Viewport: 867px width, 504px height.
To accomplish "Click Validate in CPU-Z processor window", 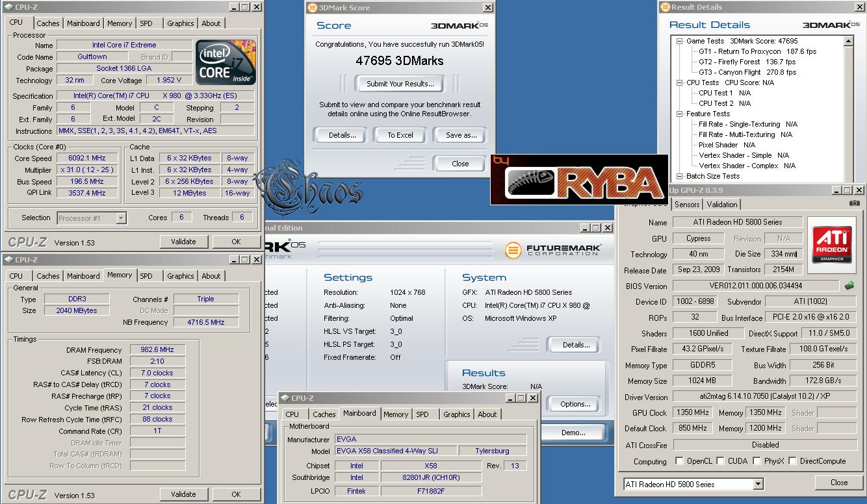I will click(x=183, y=242).
